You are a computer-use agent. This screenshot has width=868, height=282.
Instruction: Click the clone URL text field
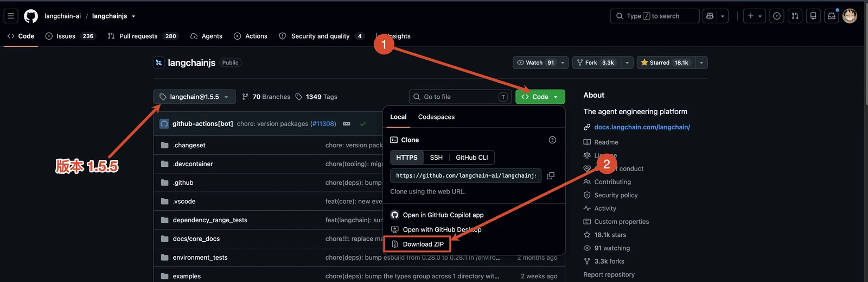pos(465,176)
